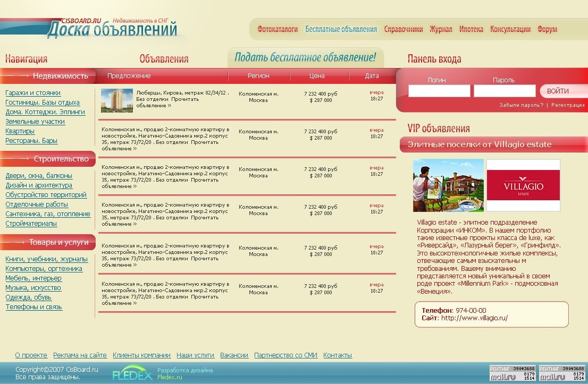Open Обустройство территорий category
588x384 pixels.
46,195
